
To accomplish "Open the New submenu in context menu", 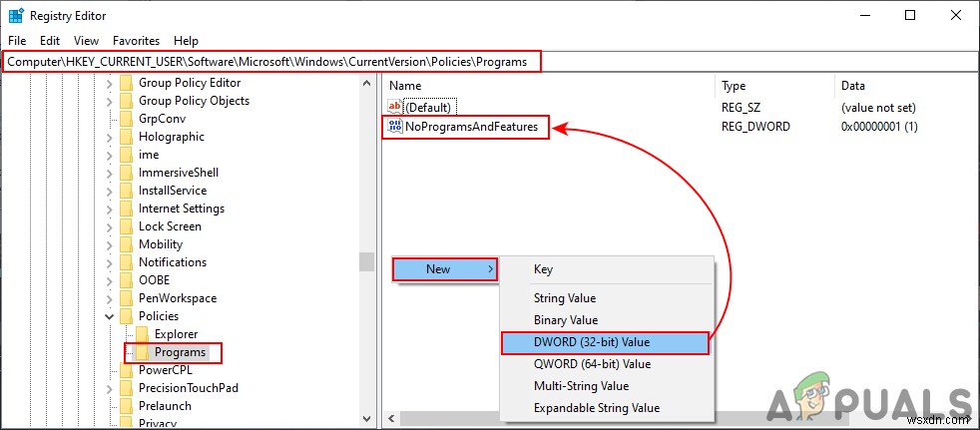I will click(x=445, y=269).
